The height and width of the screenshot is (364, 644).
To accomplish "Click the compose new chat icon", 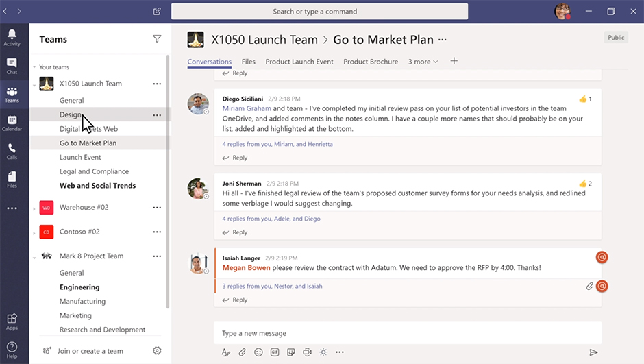I will (x=158, y=12).
